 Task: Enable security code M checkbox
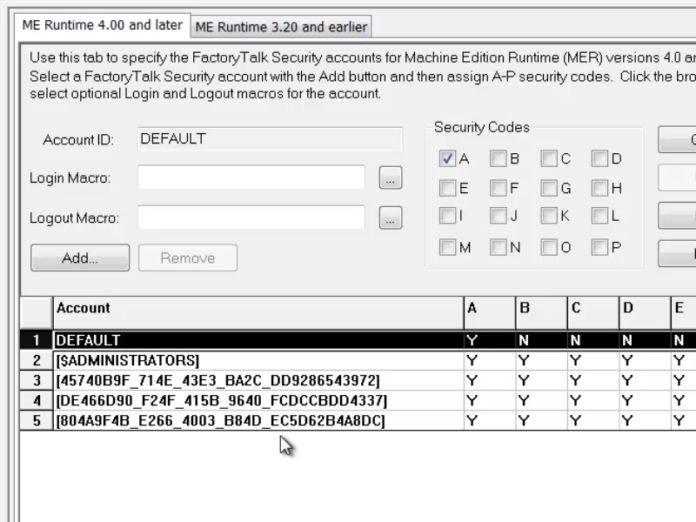pos(448,247)
